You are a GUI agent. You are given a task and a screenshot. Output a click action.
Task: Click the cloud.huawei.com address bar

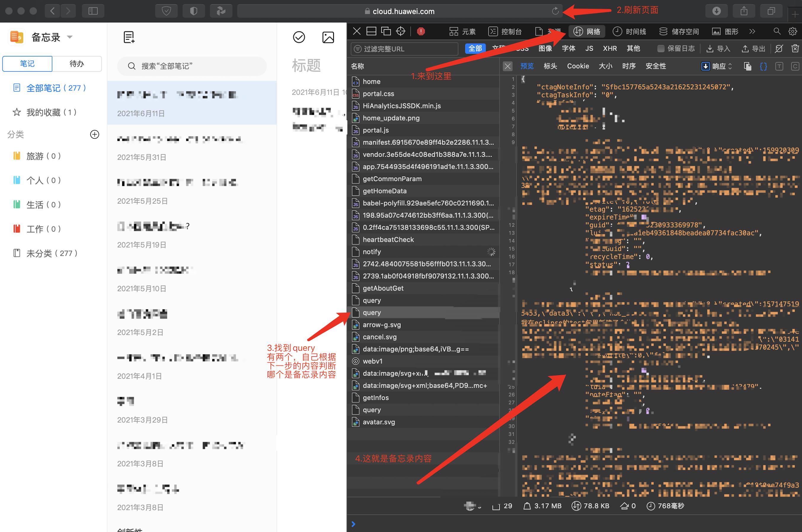400,11
